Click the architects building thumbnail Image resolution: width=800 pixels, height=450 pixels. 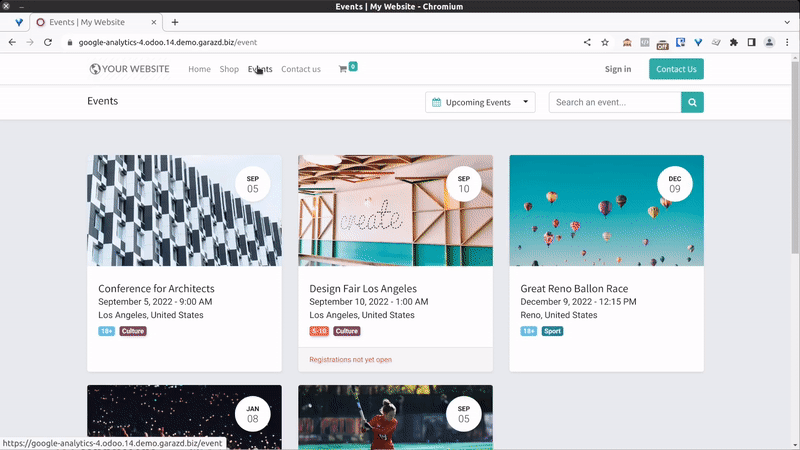pos(184,210)
